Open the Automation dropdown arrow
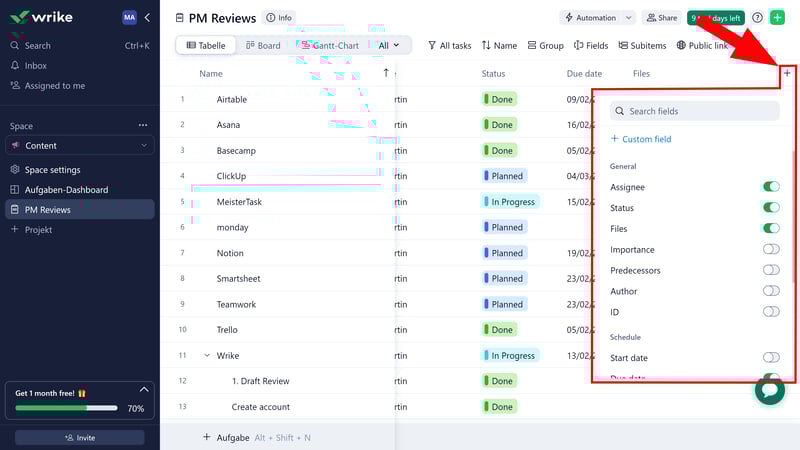800x450 pixels. 629,17
